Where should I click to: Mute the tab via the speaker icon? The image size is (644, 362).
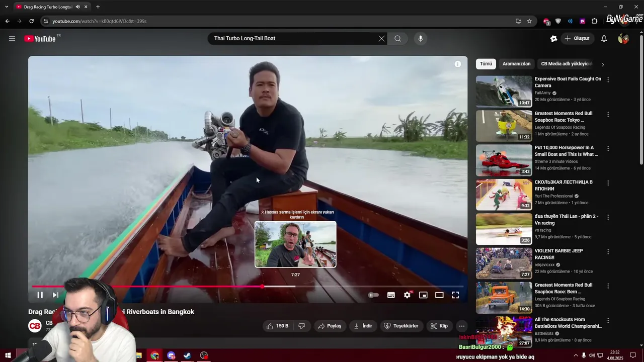click(x=77, y=7)
